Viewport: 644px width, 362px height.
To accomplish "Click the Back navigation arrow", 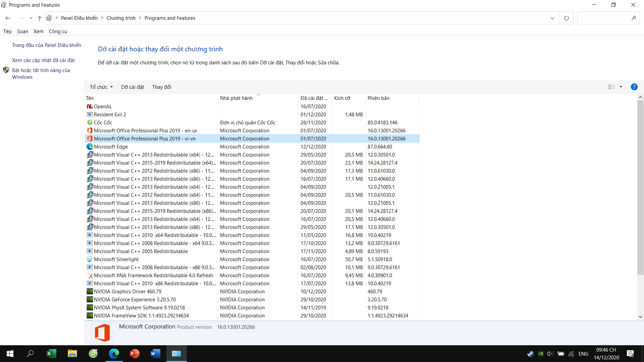I will 8,18.
